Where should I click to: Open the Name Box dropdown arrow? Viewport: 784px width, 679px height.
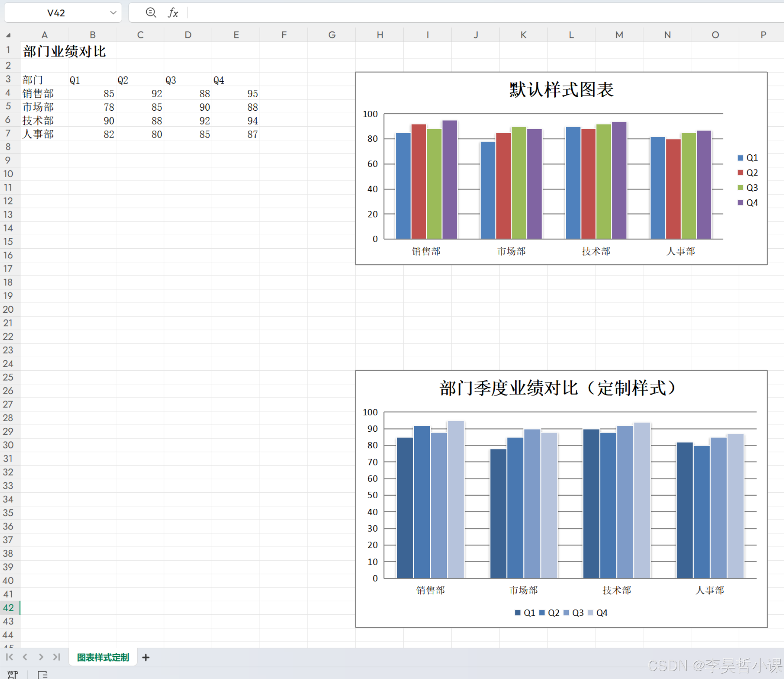[113, 12]
